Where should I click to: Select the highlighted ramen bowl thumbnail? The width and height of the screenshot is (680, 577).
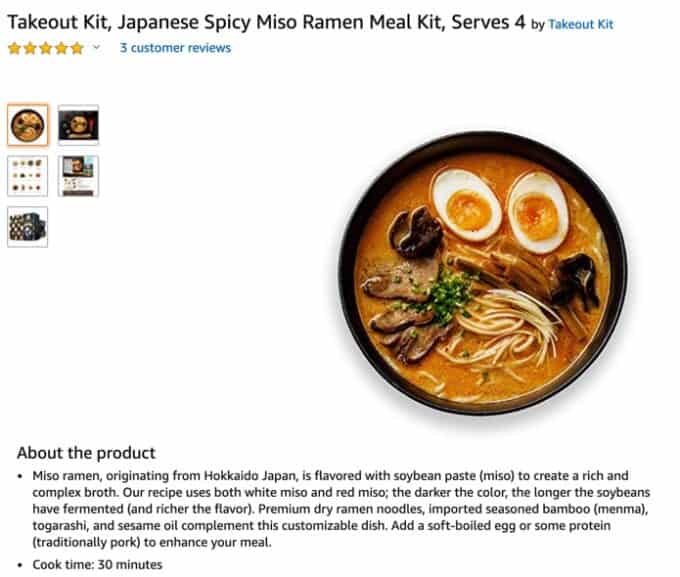tap(28, 125)
